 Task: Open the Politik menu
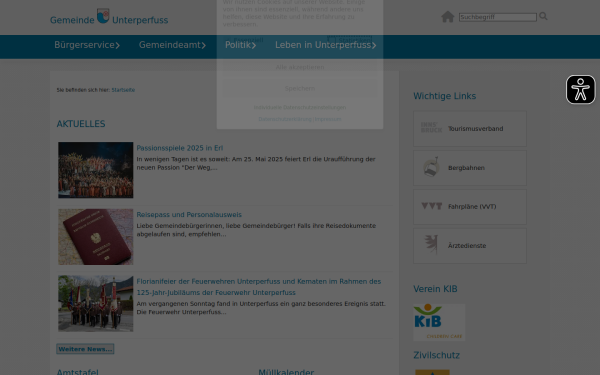tap(240, 45)
